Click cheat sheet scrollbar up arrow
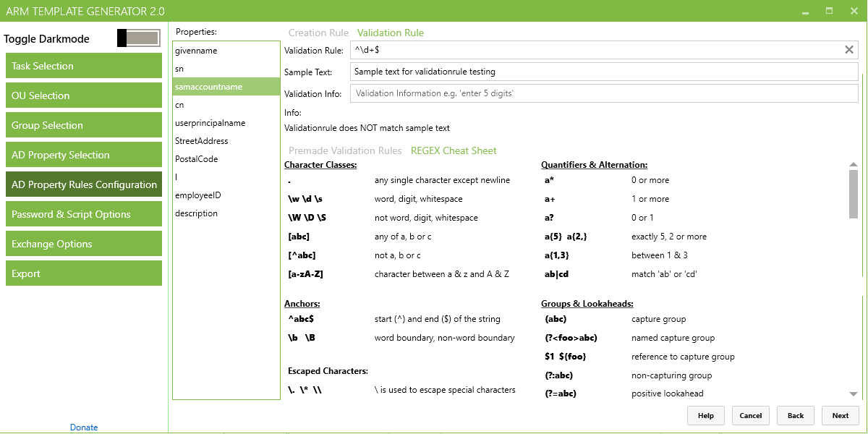 tap(854, 165)
